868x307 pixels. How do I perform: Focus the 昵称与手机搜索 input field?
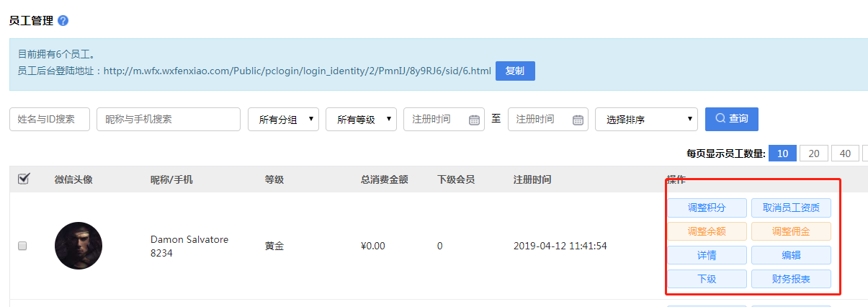click(x=168, y=120)
